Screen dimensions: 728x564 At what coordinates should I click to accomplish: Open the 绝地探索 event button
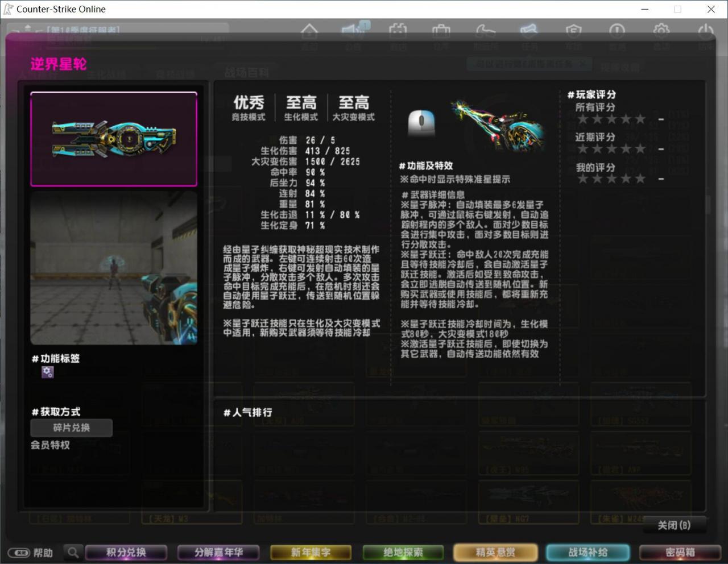click(x=403, y=552)
